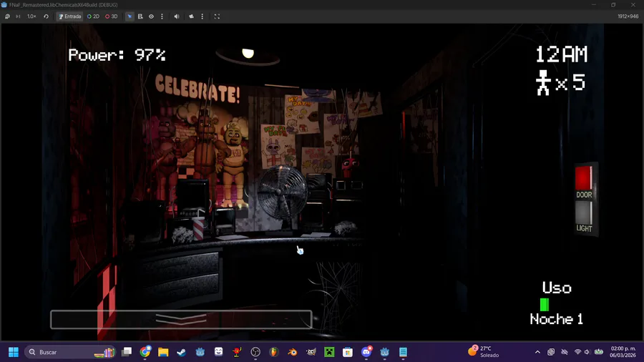Click the Buscar taskbar search box
Screen dimensions: 644x362
pos(70,352)
